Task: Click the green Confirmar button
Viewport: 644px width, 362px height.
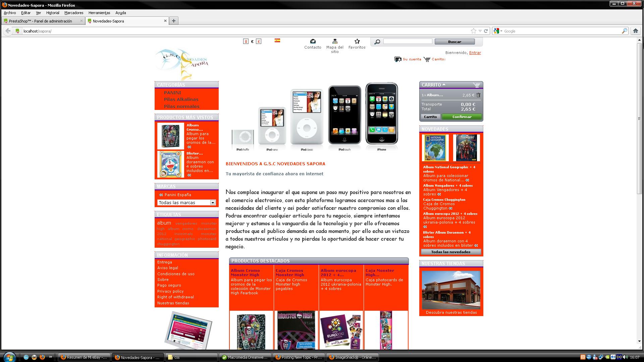Action: (462, 117)
